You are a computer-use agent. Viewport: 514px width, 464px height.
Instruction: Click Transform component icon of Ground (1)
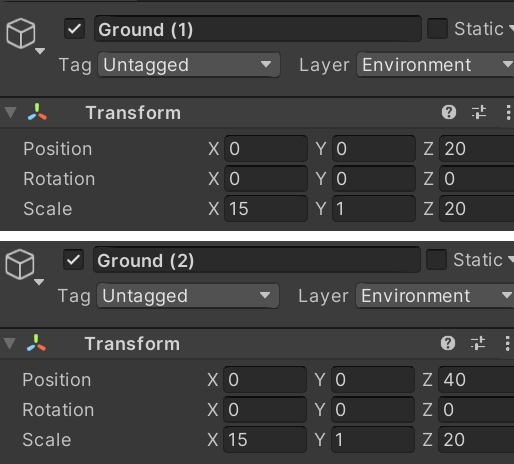click(37, 112)
